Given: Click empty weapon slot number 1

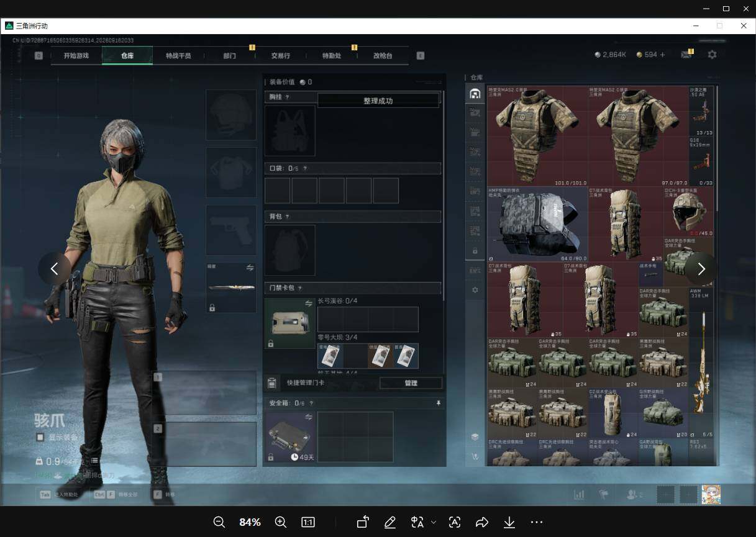Looking at the screenshot, I should pos(204,393).
